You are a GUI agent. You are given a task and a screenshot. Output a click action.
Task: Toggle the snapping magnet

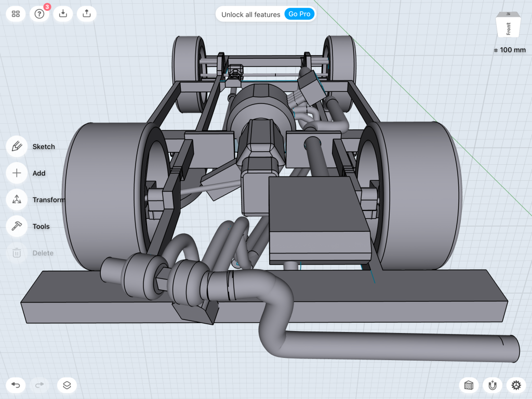pos(492,385)
